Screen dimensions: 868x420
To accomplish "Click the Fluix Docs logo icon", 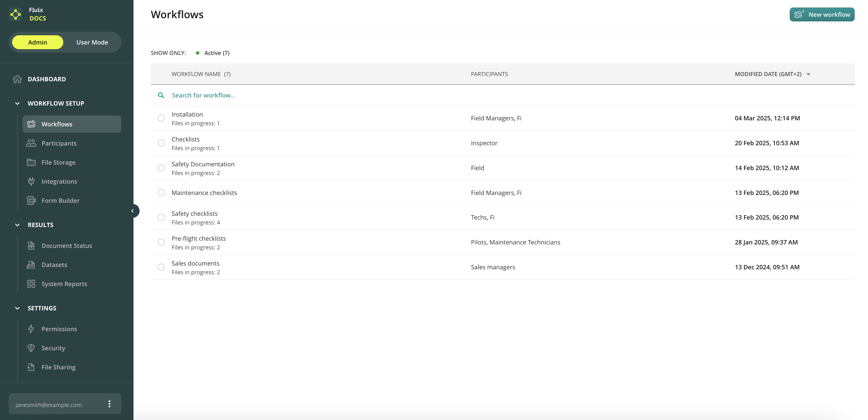I will pyautogui.click(x=16, y=14).
